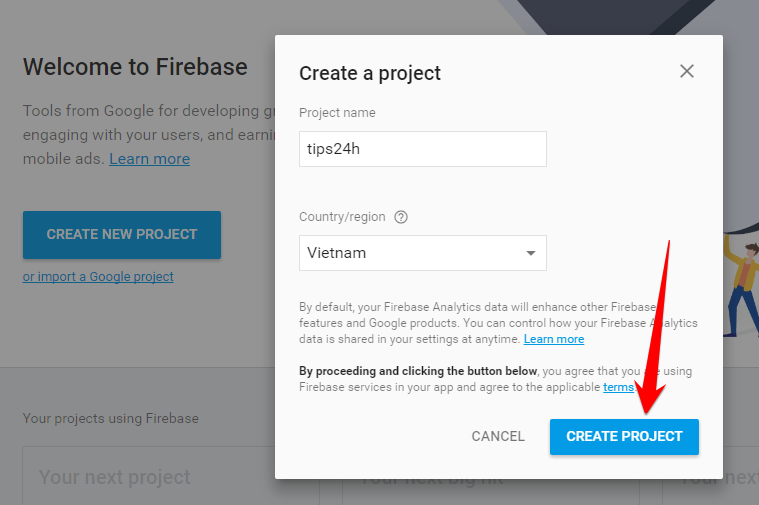Screen dimensions: 759x505
Task: Focus the Project name field containing tips24h
Action: pos(423,149)
